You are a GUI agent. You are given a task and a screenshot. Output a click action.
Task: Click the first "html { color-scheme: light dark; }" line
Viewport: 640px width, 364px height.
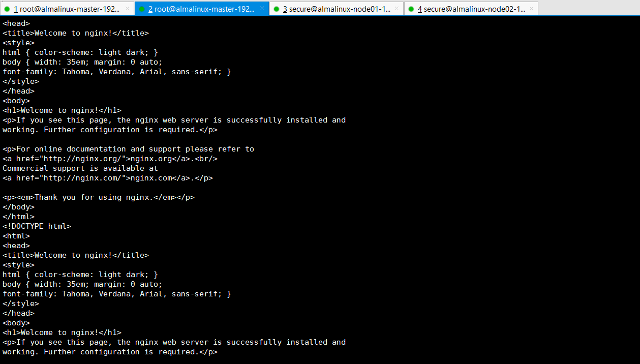80,52
